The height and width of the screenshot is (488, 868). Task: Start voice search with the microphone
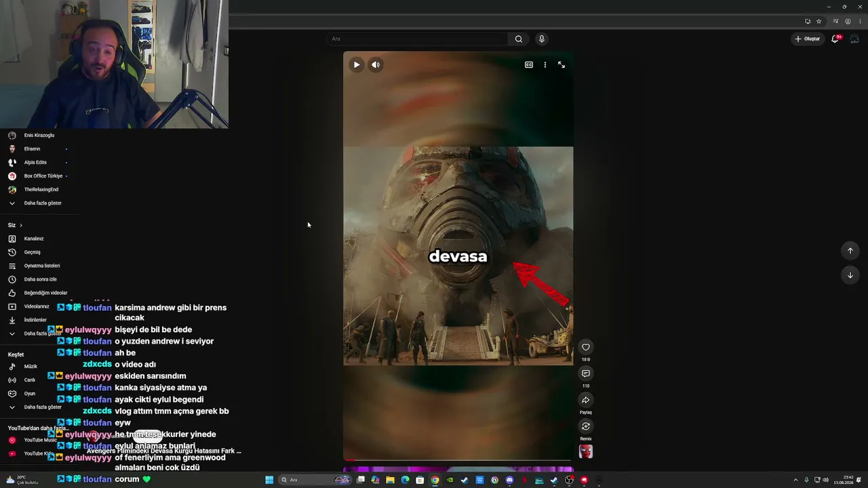coord(542,39)
